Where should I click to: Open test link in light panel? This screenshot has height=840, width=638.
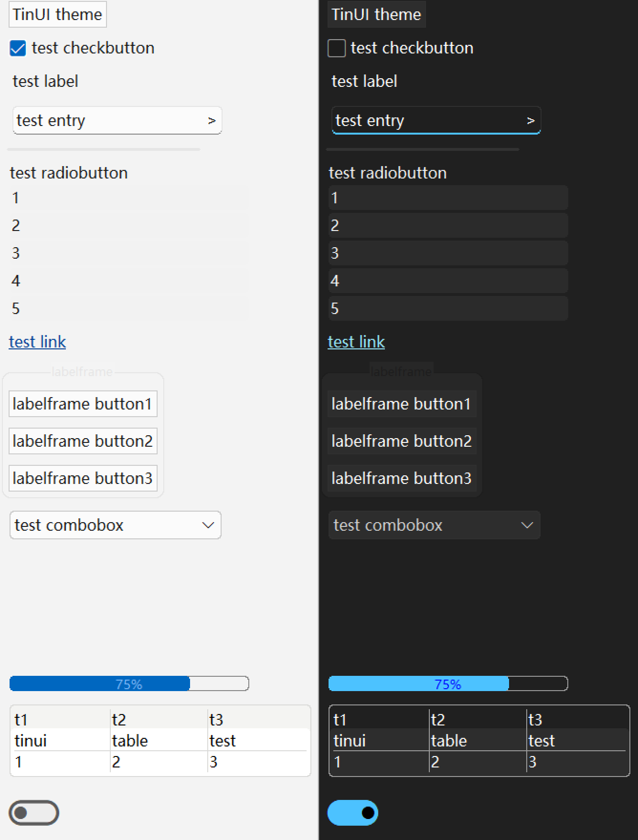point(37,342)
